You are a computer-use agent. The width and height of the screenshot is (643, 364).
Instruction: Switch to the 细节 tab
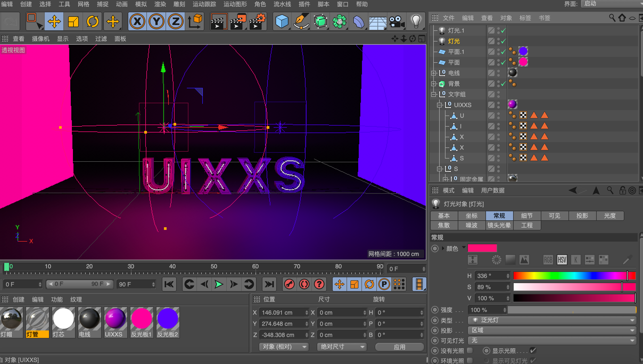pos(527,216)
